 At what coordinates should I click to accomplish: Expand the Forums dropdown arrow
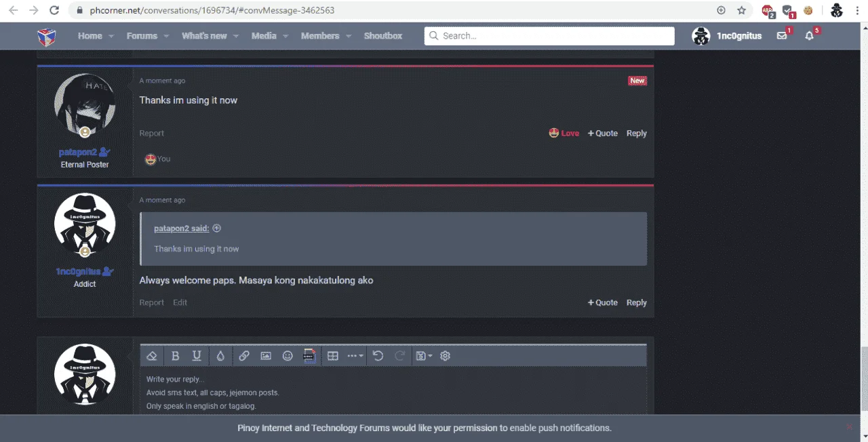(x=167, y=37)
